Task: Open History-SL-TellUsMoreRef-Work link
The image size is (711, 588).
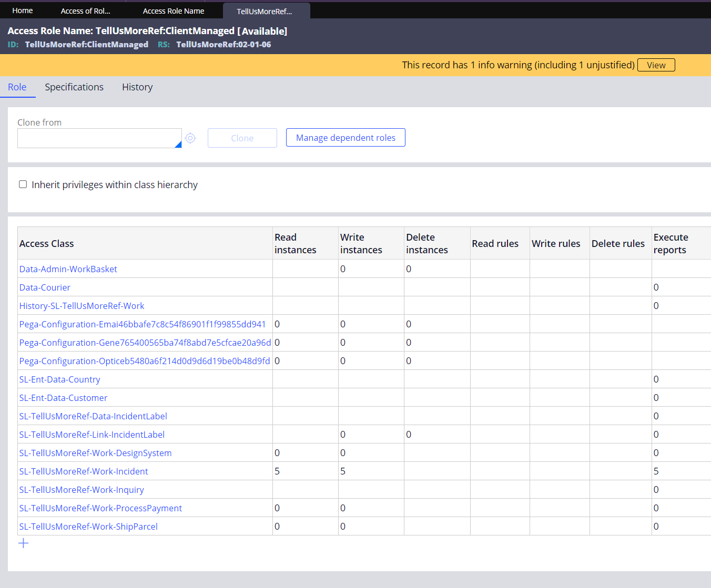Action: [x=82, y=306]
